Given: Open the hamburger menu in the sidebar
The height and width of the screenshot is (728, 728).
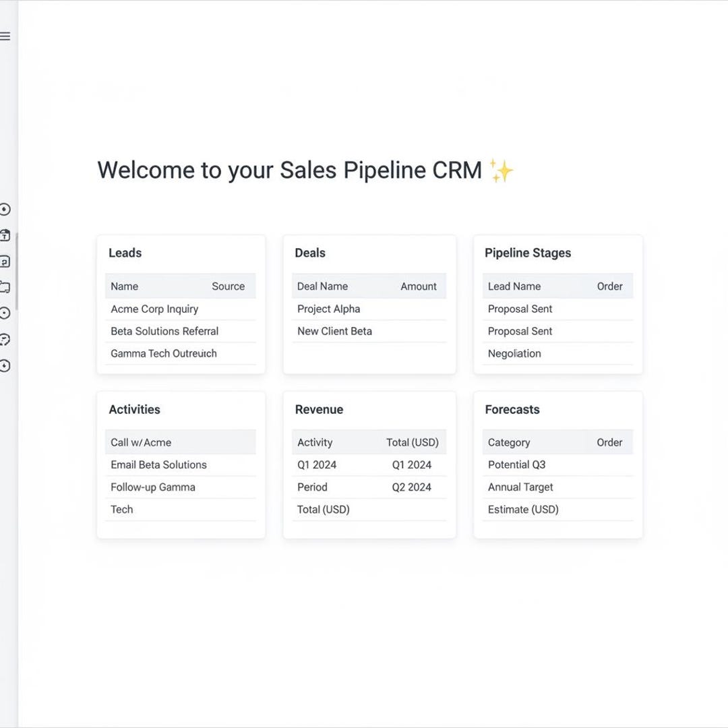Looking at the screenshot, I should (x=5, y=36).
